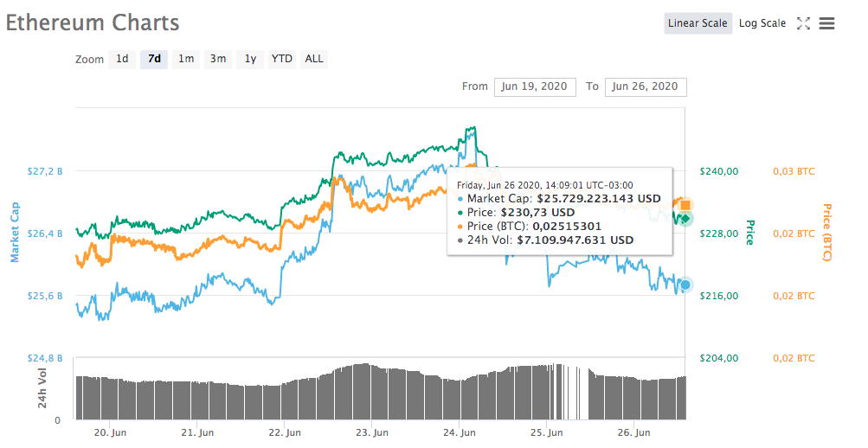Click the tooltip Market Cap value
This screenshot has height=448, width=868.
click(599, 199)
